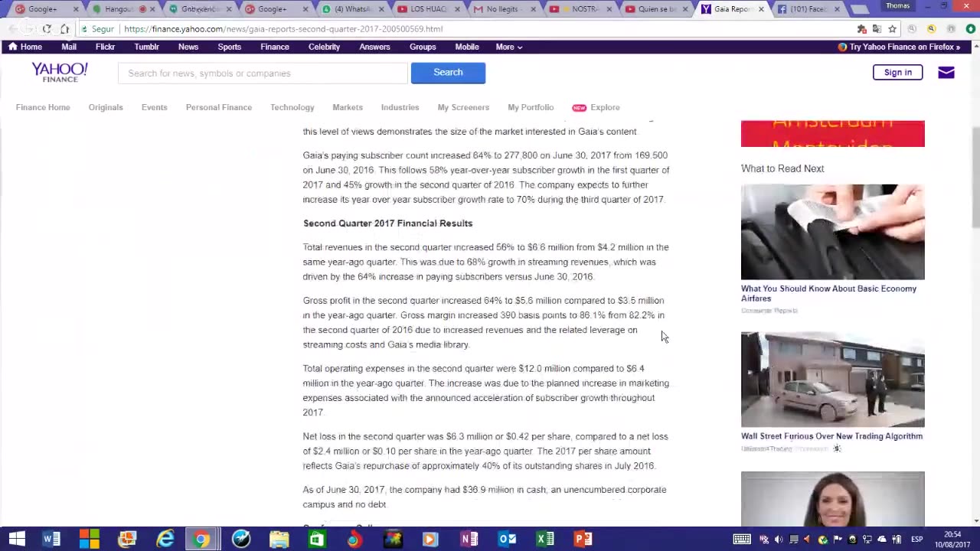The height and width of the screenshot is (551, 980).
Task: Open File Explorer folder icon in taskbar
Action: pos(279,539)
